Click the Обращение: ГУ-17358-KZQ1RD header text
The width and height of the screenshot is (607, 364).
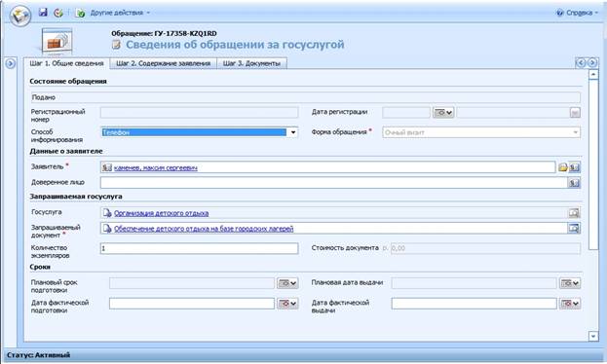[164, 34]
